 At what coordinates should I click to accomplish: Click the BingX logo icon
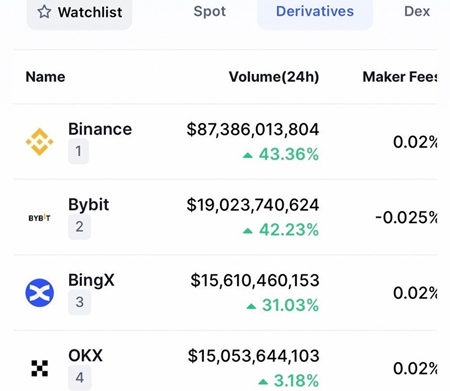coord(40,293)
